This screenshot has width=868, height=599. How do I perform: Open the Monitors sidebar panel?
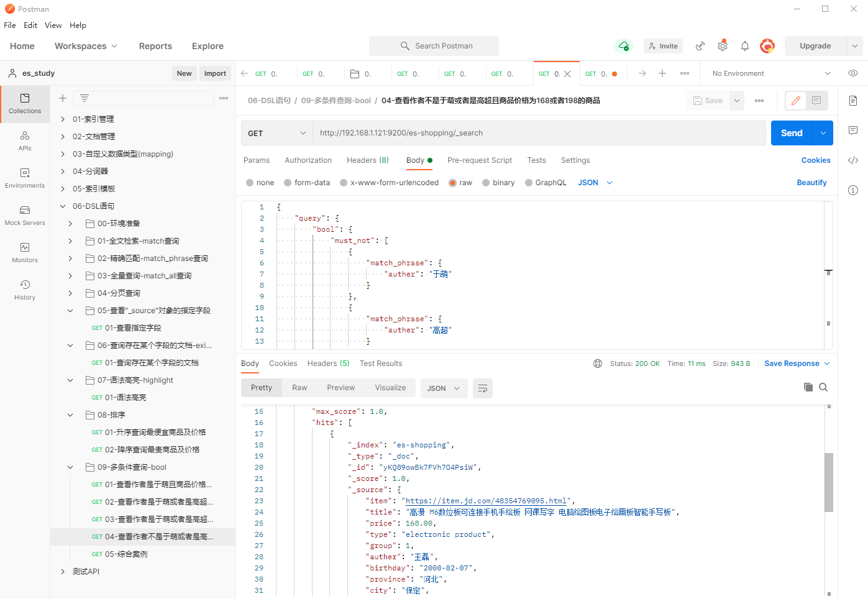[25, 252]
